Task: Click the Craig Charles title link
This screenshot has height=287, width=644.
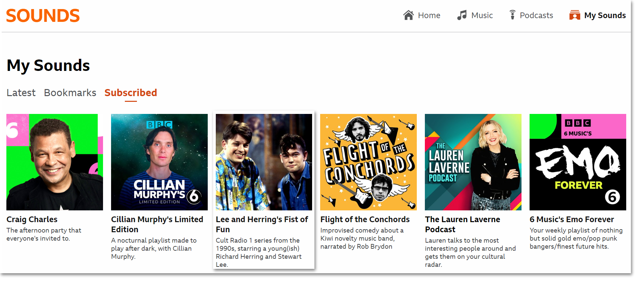Action: coord(32,219)
